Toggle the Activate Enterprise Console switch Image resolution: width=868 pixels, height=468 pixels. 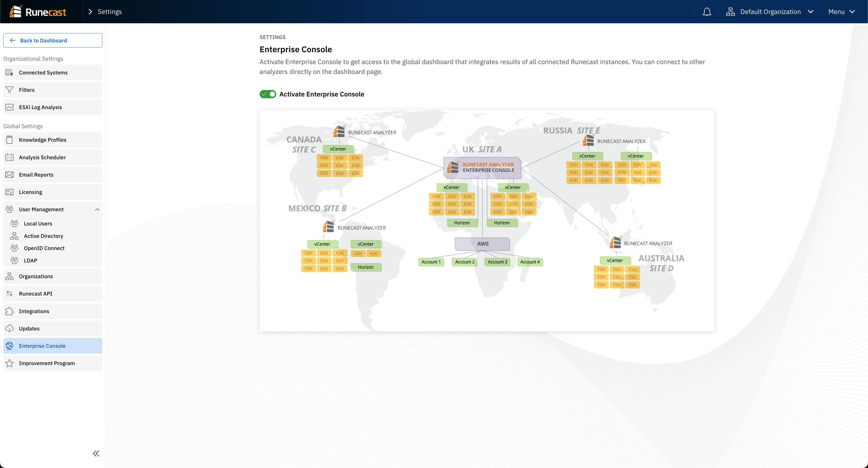pyautogui.click(x=268, y=94)
